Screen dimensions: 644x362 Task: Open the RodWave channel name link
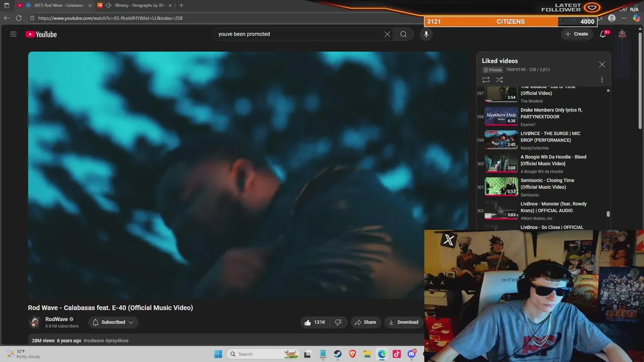click(56, 319)
